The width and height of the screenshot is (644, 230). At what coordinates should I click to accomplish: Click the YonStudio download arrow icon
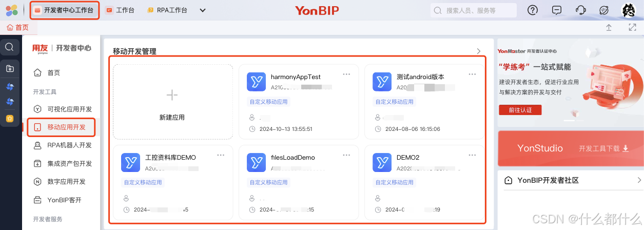click(x=626, y=148)
